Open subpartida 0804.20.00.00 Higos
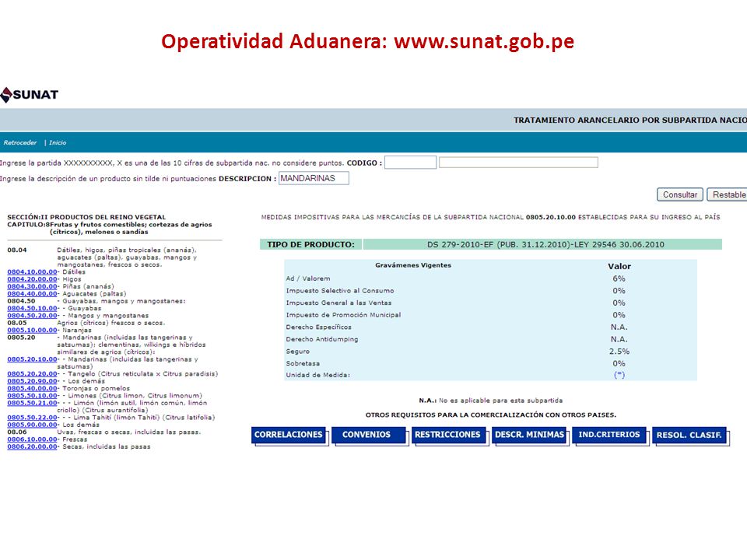 (33, 279)
